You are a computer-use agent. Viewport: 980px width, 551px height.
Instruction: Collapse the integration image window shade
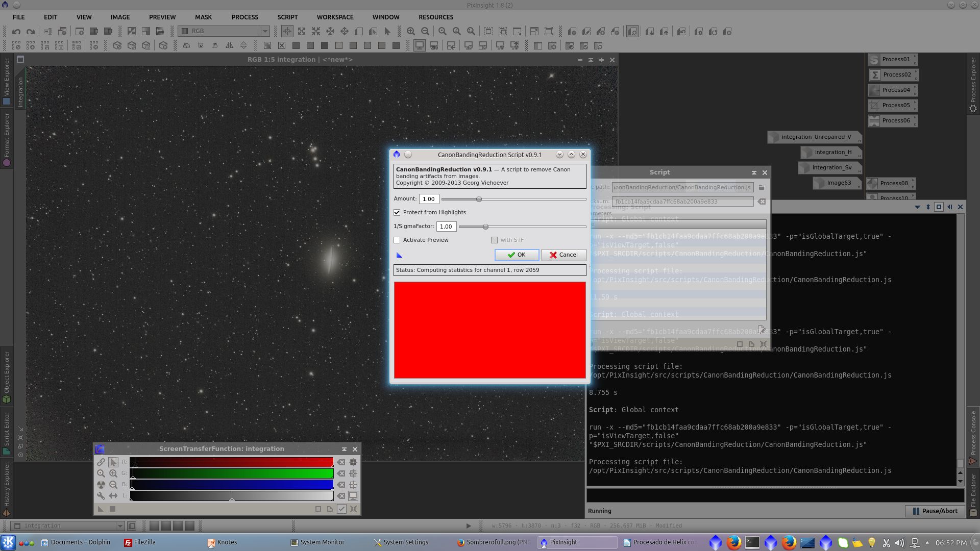pos(591,60)
